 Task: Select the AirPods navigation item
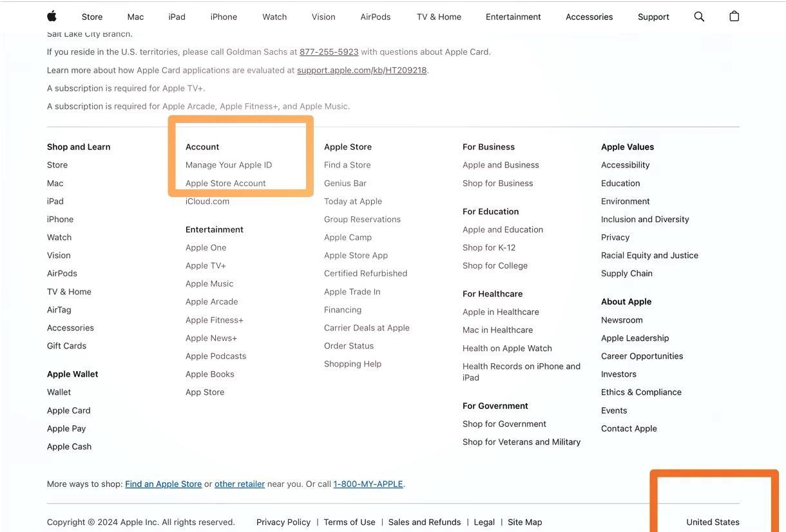pos(376,17)
